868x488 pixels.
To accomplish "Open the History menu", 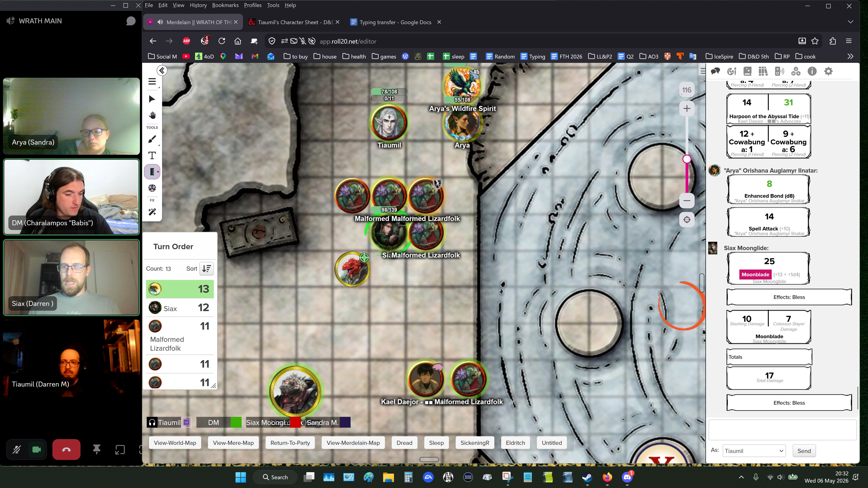I will pos(198,5).
